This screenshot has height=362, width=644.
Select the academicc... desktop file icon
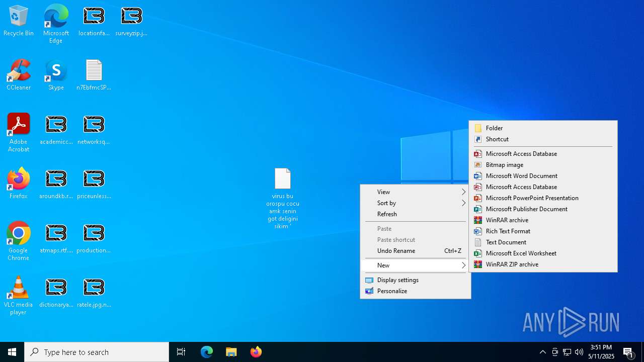56,130
